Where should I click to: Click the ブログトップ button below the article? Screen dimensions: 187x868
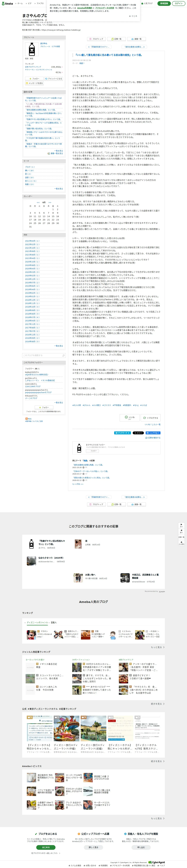97,504
